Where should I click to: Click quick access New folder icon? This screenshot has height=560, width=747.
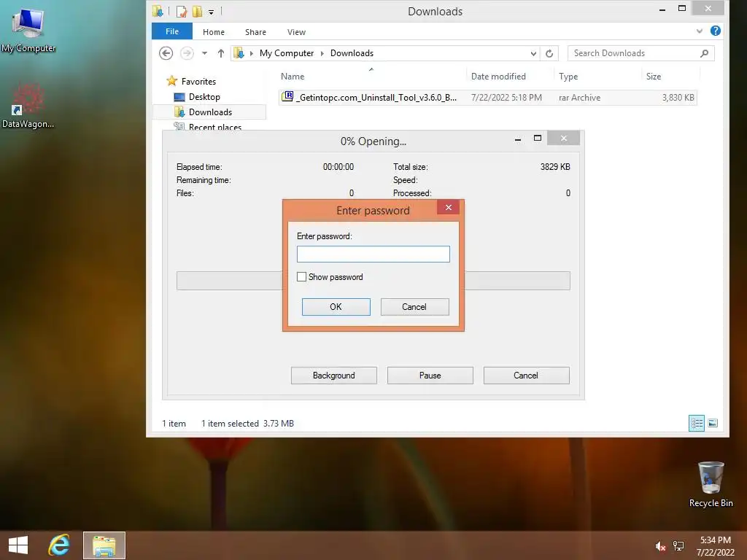pyautogui.click(x=197, y=11)
